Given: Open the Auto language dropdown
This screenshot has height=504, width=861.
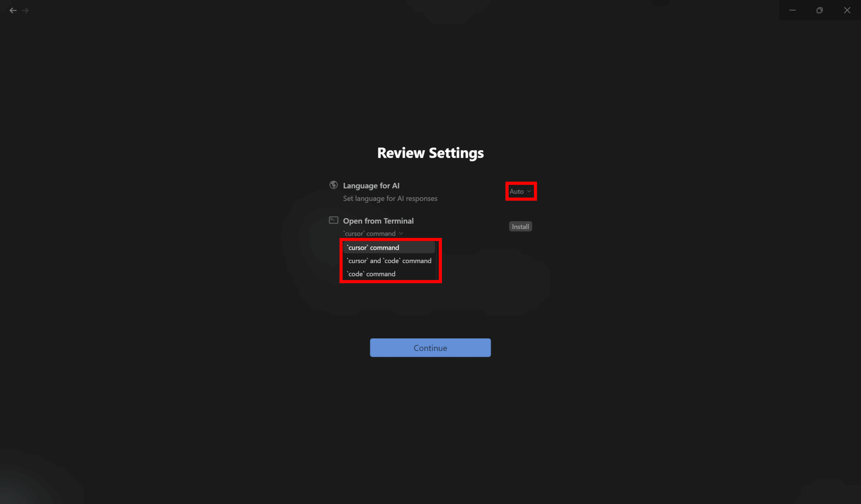Looking at the screenshot, I should point(520,191).
